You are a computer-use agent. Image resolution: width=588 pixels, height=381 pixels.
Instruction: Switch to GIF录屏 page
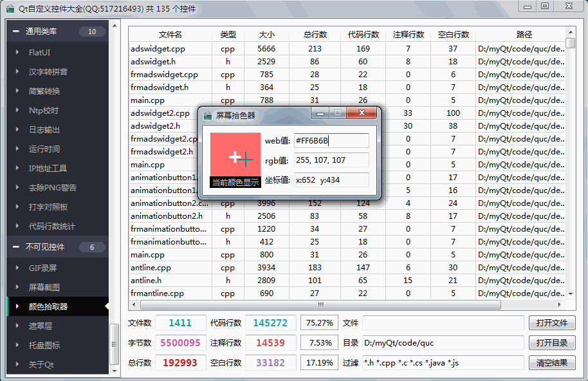[x=43, y=268]
